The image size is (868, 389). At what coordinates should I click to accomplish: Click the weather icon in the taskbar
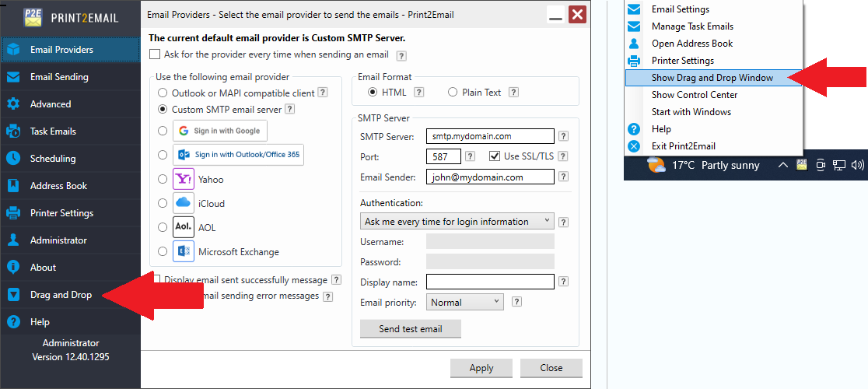tap(656, 166)
